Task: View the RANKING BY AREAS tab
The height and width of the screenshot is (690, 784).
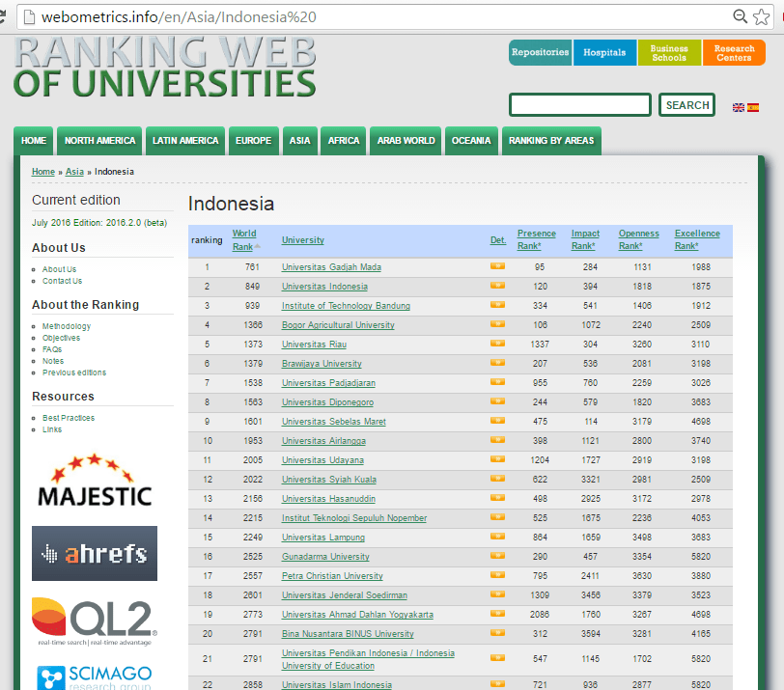Action: [x=551, y=141]
